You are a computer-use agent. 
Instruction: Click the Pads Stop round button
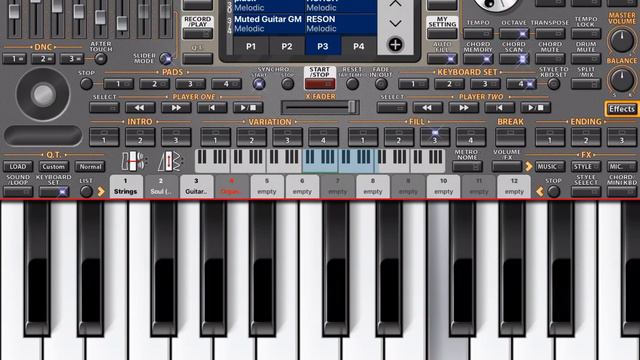click(x=86, y=84)
